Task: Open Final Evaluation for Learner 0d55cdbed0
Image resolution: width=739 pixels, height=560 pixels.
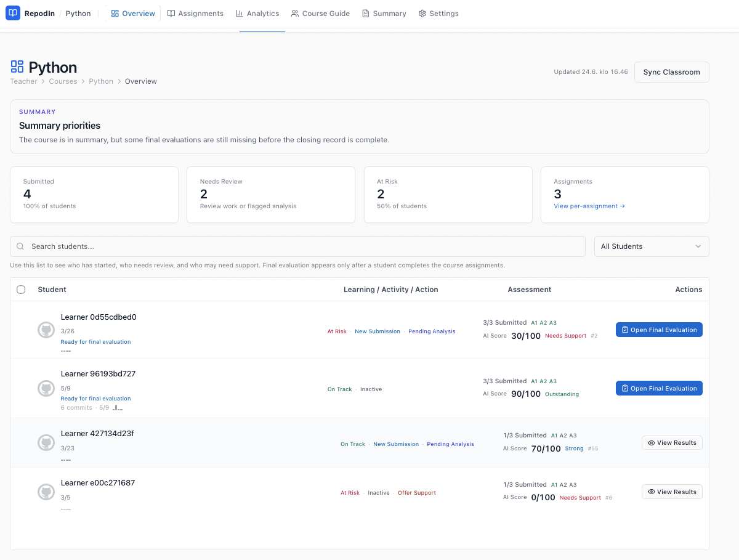Action: (x=659, y=330)
